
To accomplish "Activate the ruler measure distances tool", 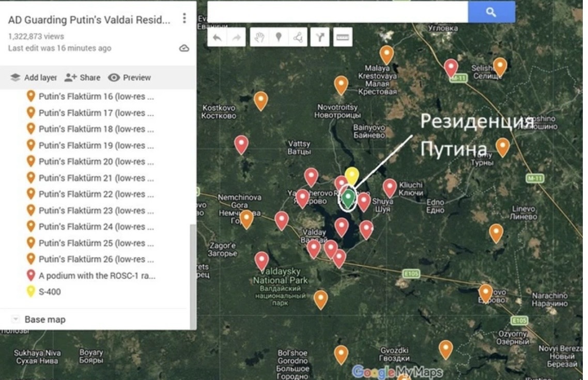I will click(x=343, y=37).
